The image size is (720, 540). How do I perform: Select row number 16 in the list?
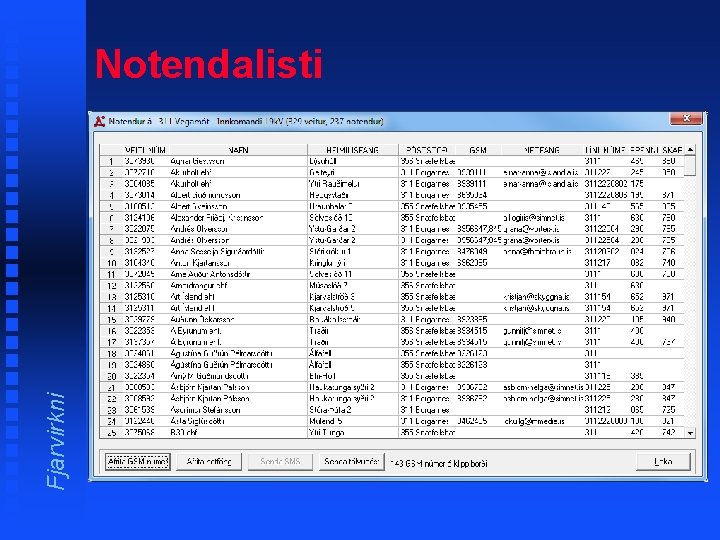[111, 331]
